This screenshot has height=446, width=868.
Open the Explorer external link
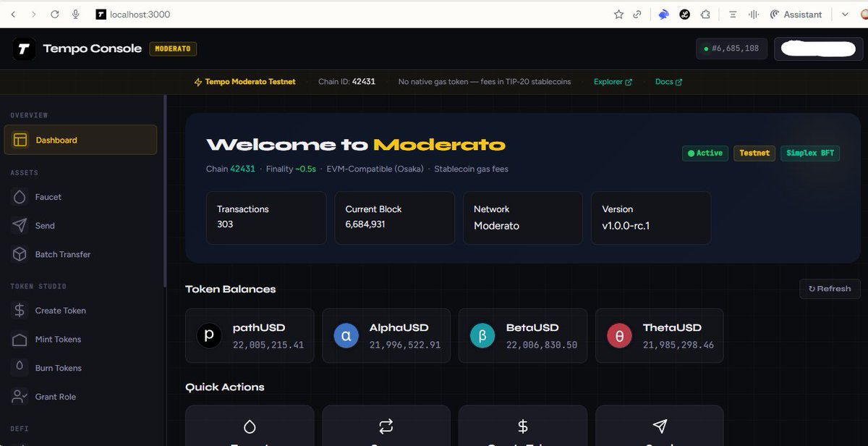[613, 82]
